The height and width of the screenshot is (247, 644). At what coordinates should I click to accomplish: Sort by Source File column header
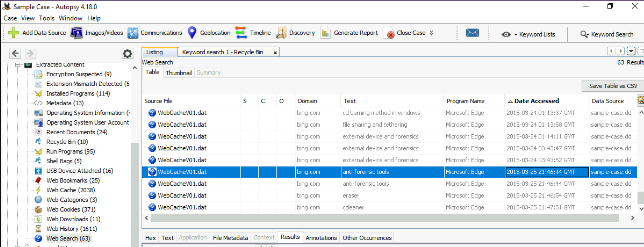point(191,101)
